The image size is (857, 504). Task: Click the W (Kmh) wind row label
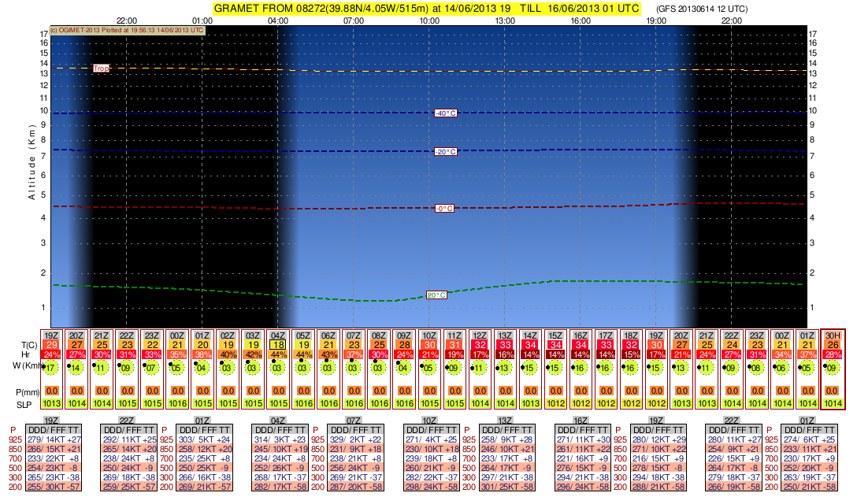28,365
